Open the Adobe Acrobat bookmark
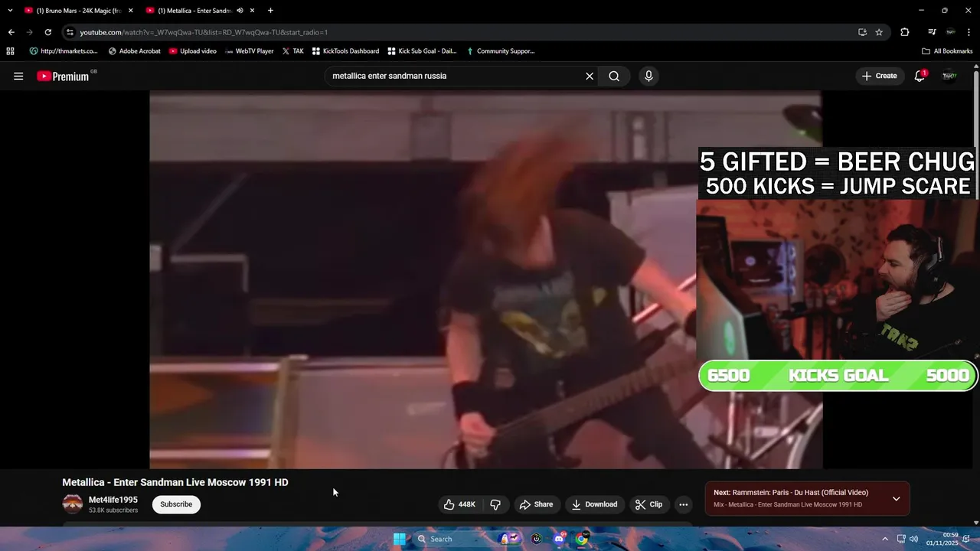This screenshot has width=980, height=551. 135,51
